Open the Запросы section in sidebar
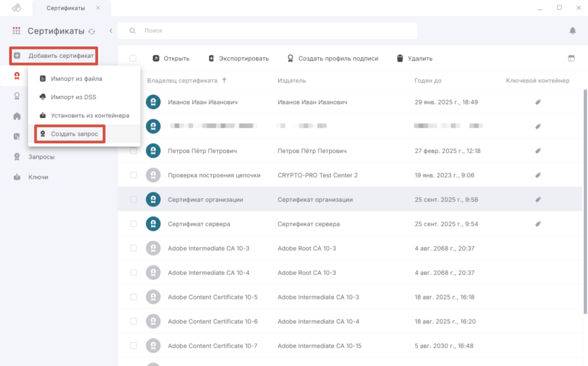 click(x=41, y=157)
